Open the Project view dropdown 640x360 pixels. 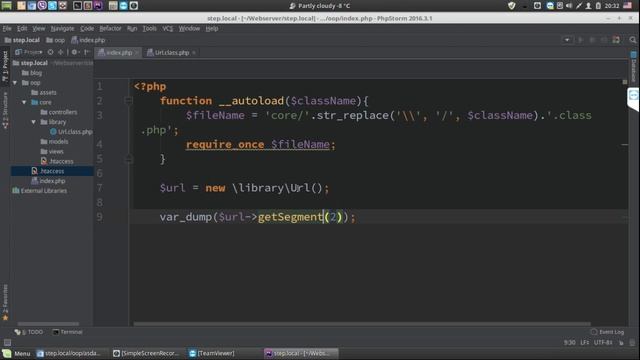pyautogui.click(x=29, y=52)
